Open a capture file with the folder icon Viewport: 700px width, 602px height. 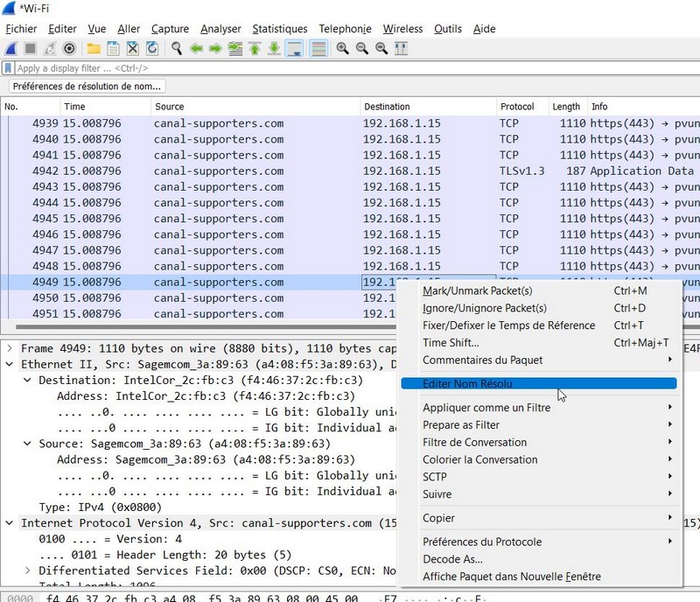click(x=92, y=48)
